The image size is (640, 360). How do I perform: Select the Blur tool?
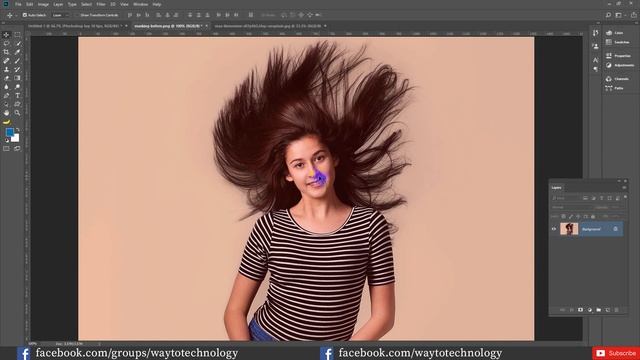6,87
